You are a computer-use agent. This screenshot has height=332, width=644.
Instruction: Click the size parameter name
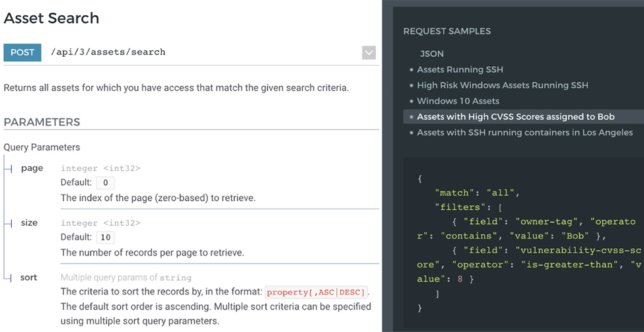click(29, 223)
